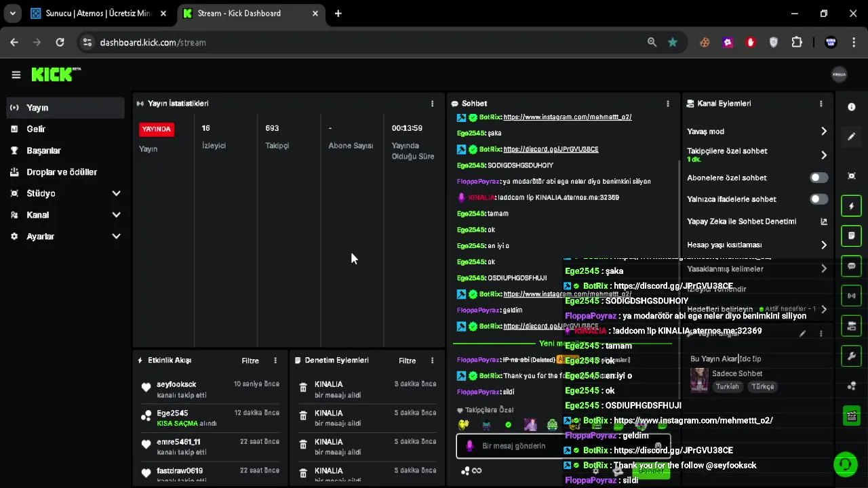Click the green checkmark emote in the emote row
Image resolution: width=868 pixels, height=488 pixels.
point(508,425)
